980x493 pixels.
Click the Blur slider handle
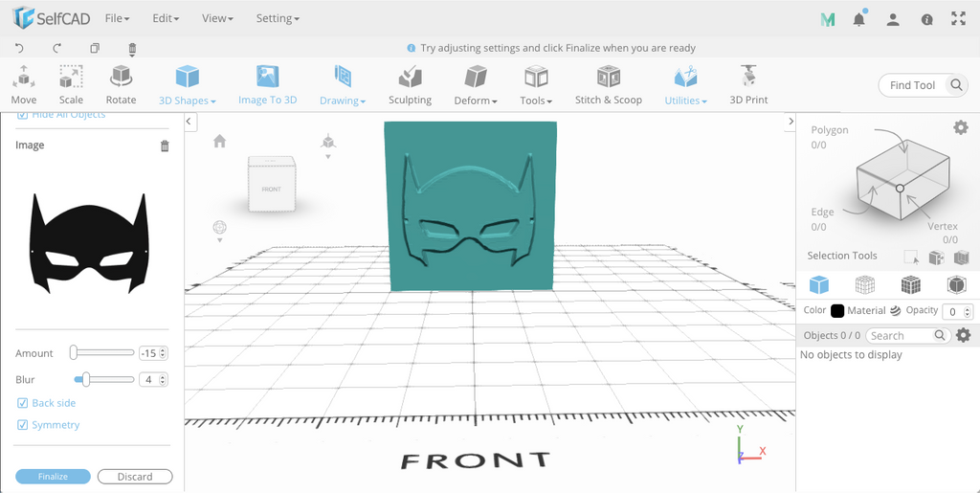(86, 379)
